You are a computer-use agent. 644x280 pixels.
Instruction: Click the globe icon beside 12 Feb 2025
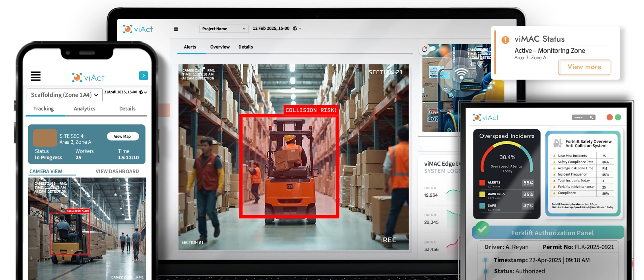[x=295, y=29]
